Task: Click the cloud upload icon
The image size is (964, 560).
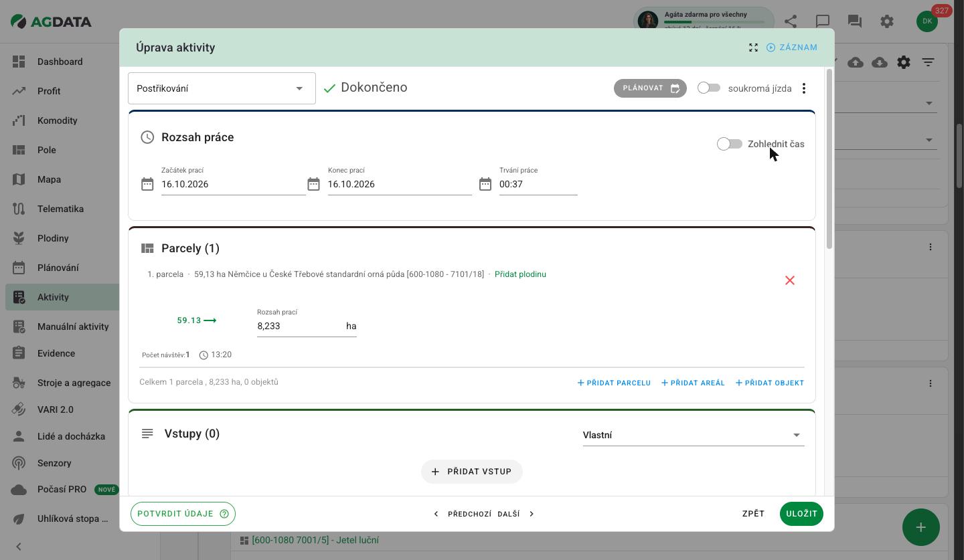Action: click(856, 62)
